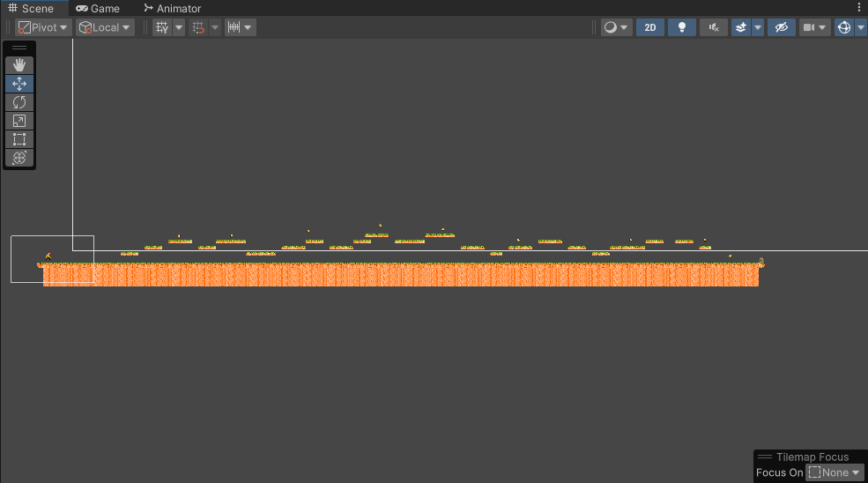The image size is (868, 483).
Task: Select the orange ground tilemap
Action: coord(401,275)
